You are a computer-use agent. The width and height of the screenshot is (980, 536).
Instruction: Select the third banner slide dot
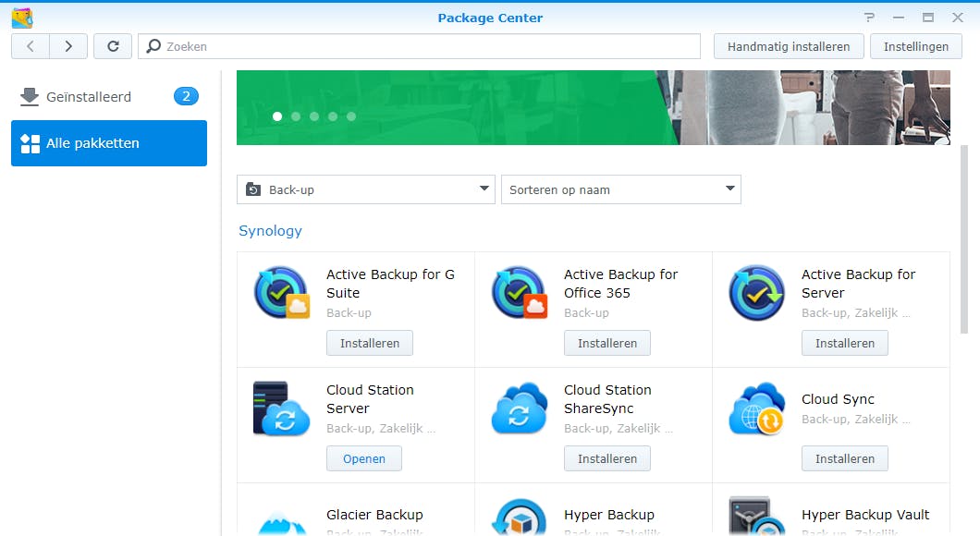click(314, 116)
